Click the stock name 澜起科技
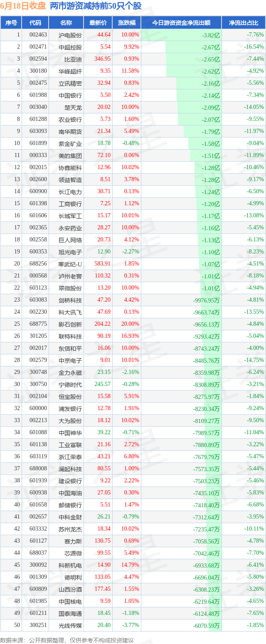The height and width of the screenshot is (644, 266). (x=70, y=469)
